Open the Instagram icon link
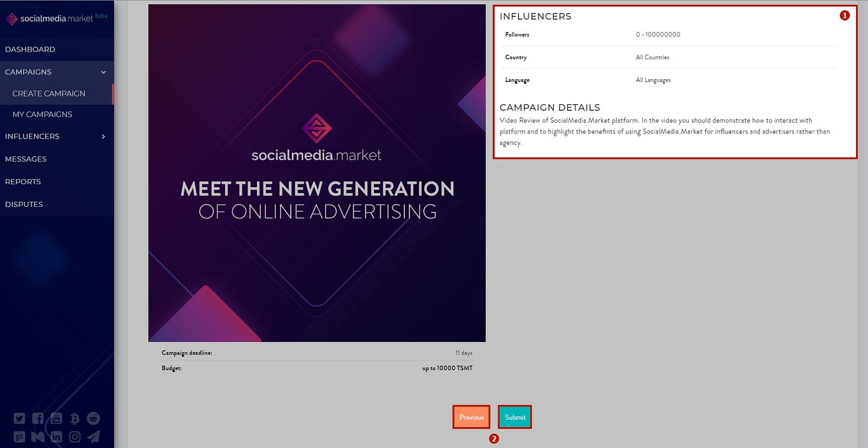868x448 pixels. point(75,437)
